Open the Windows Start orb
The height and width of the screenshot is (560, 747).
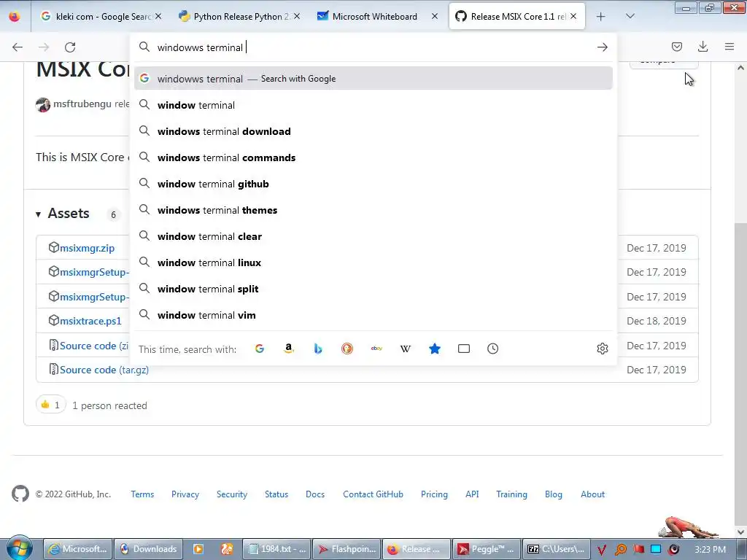click(19, 548)
